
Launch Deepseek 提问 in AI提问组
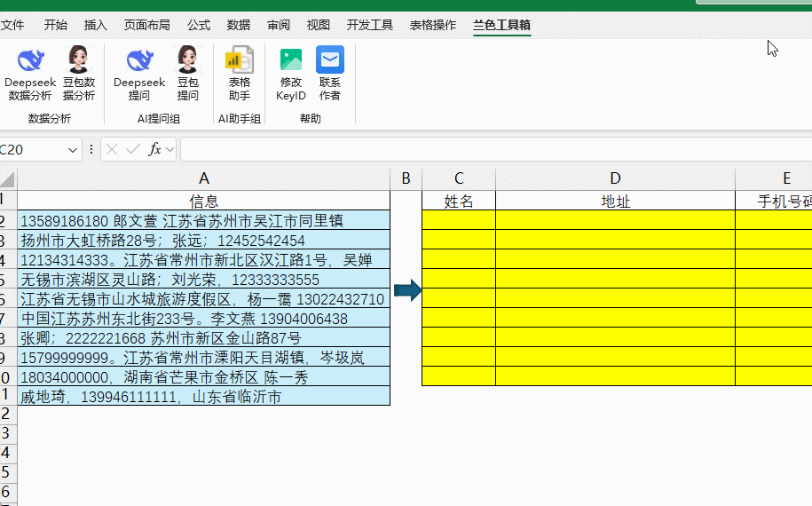[139, 75]
